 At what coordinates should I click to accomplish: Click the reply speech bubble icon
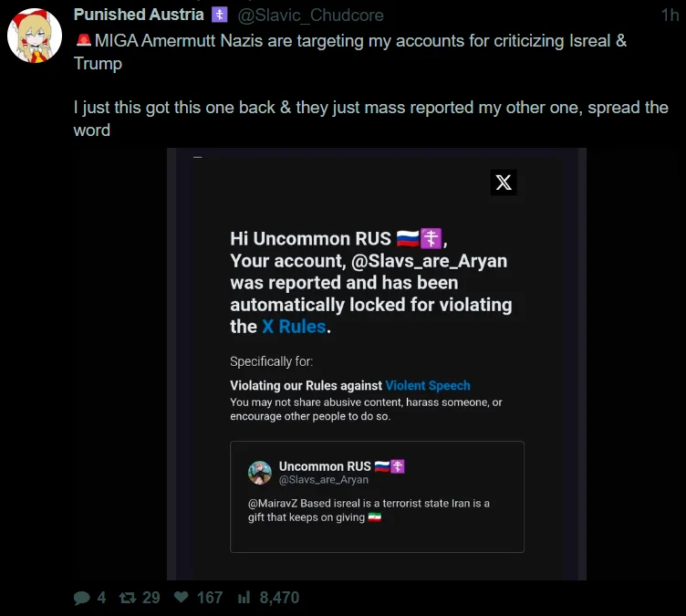(82, 598)
